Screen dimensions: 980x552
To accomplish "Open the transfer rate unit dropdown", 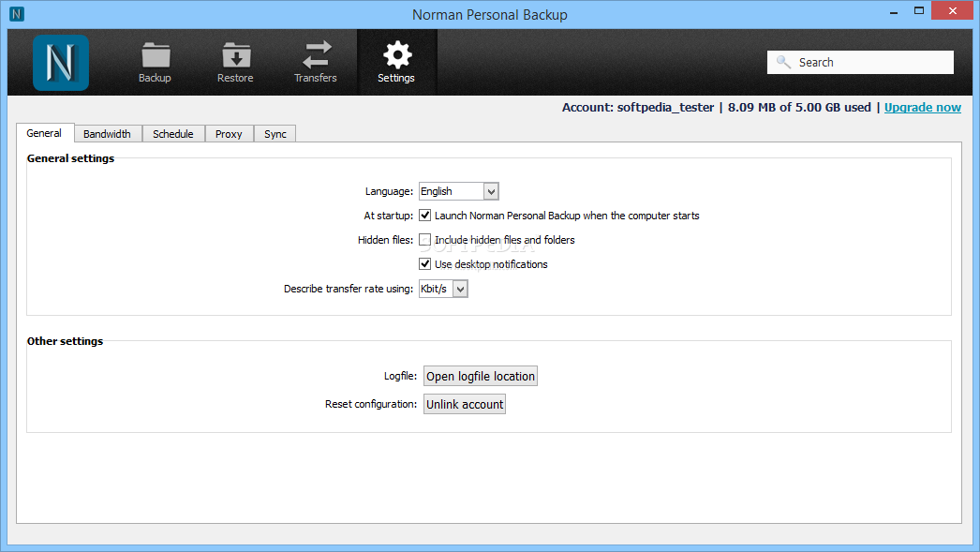I will pos(443,289).
